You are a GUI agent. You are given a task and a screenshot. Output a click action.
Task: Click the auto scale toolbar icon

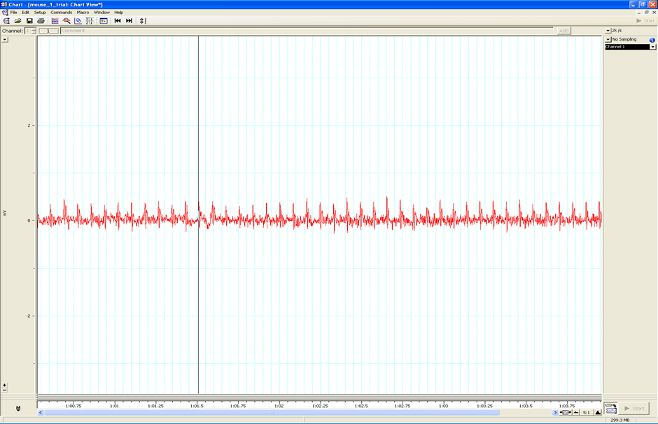(142, 21)
